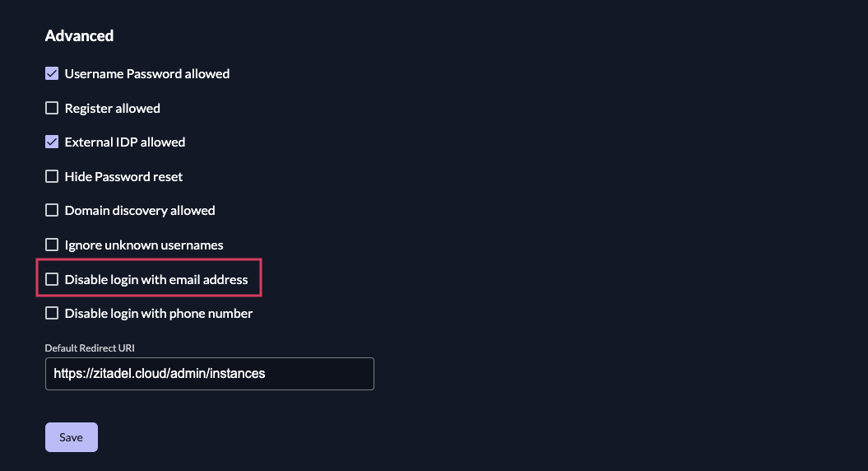Toggle Disable login with email address checkbox
The image size is (868, 471).
click(52, 279)
